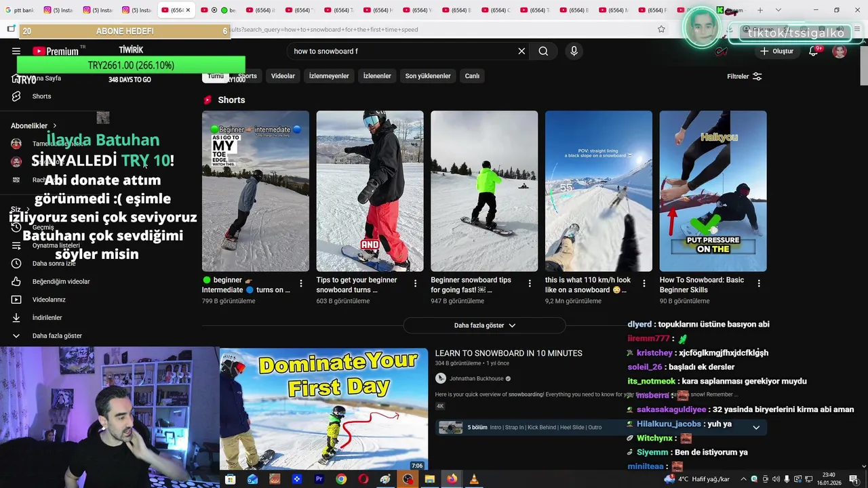Open a new browser tab
This screenshot has width=868, height=488.
click(x=759, y=10)
